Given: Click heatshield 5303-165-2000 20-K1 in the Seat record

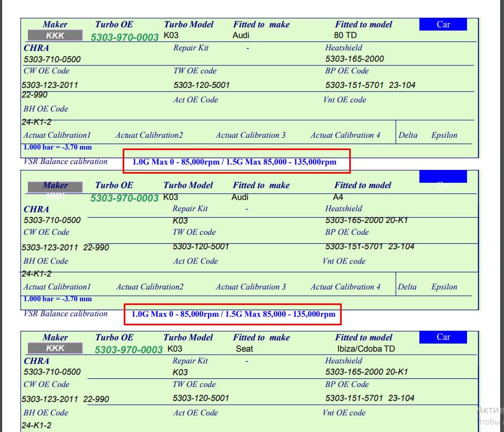Looking at the screenshot, I should click(366, 372).
